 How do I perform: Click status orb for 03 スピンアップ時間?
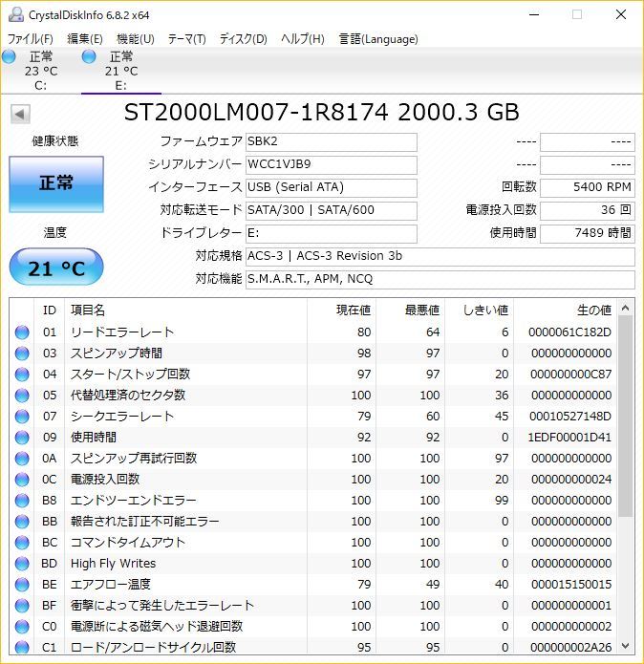22,353
